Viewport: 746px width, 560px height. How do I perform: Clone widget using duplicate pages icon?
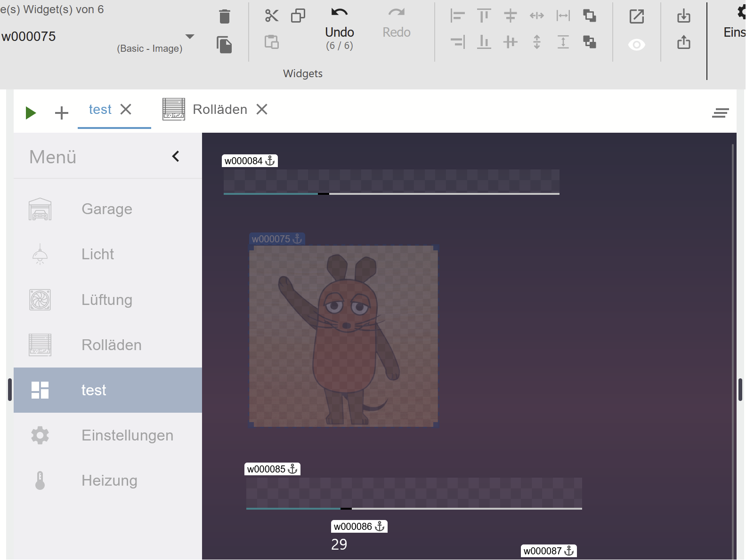pyautogui.click(x=224, y=45)
